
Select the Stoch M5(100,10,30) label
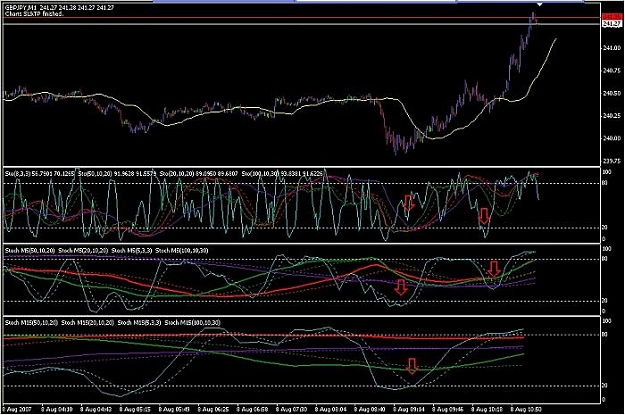tap(182, 251)
